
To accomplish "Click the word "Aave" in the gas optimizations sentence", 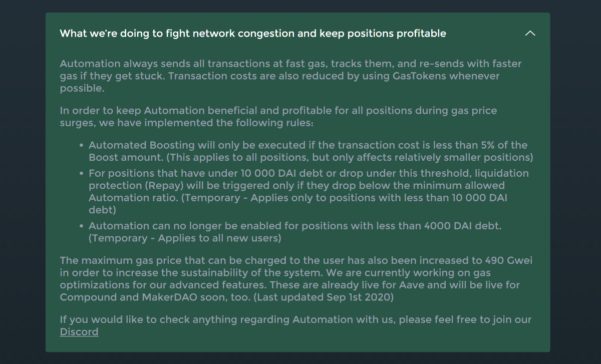I will click(411, 285).
